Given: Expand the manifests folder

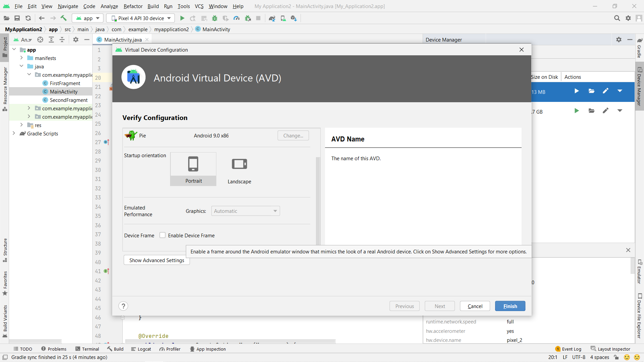Looking at the screenshot, I should pyautogui.click(x=21, y=58).
